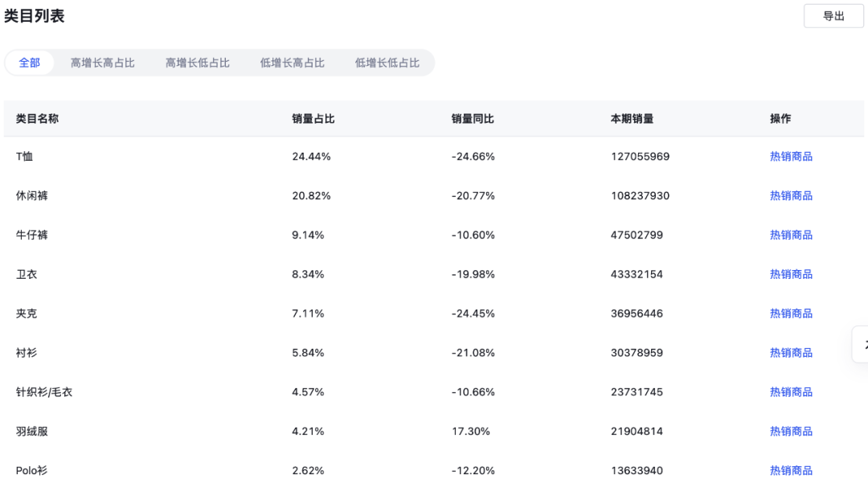The image size is (868, 479).
Task: Click the 导出 export button
Action: 833,16
